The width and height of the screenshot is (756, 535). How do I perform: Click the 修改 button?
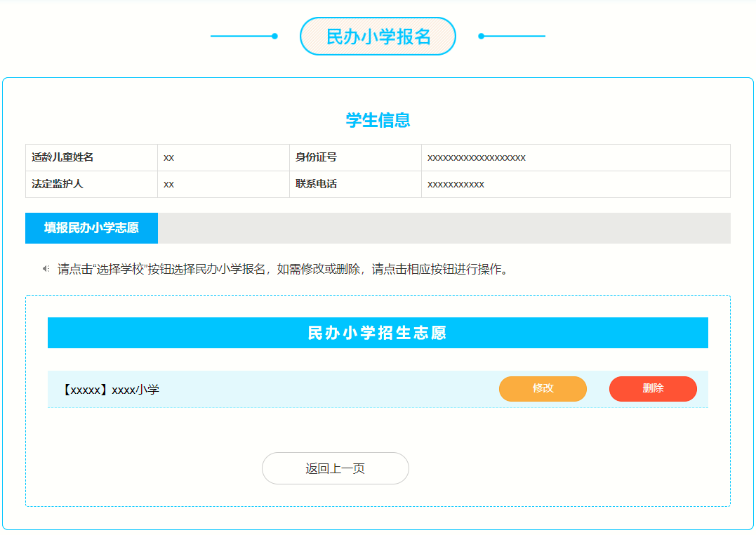(543, 389)
